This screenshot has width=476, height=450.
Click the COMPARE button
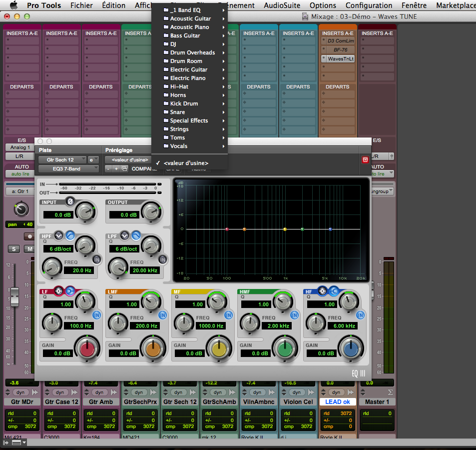point(144,169)
